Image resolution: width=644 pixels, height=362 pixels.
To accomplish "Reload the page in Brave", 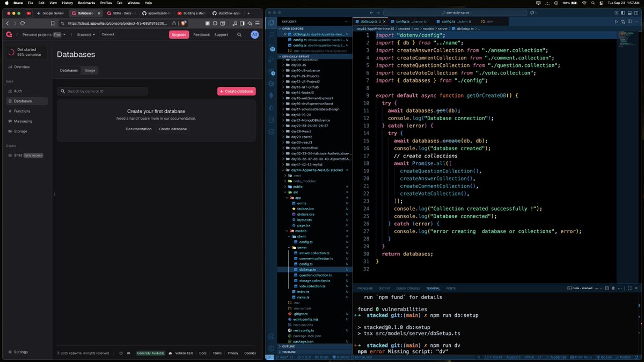I will [x=23, y=23].
